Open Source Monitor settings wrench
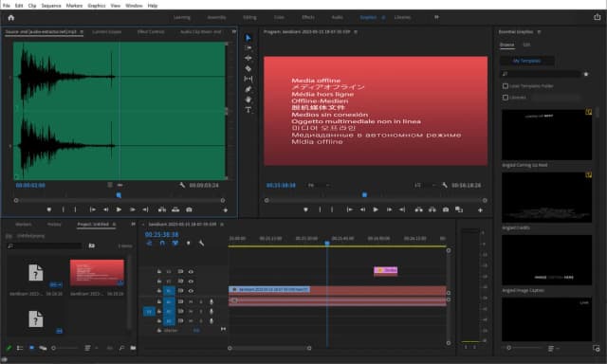This screenshot has width=607, height=364. click(182, 185)
